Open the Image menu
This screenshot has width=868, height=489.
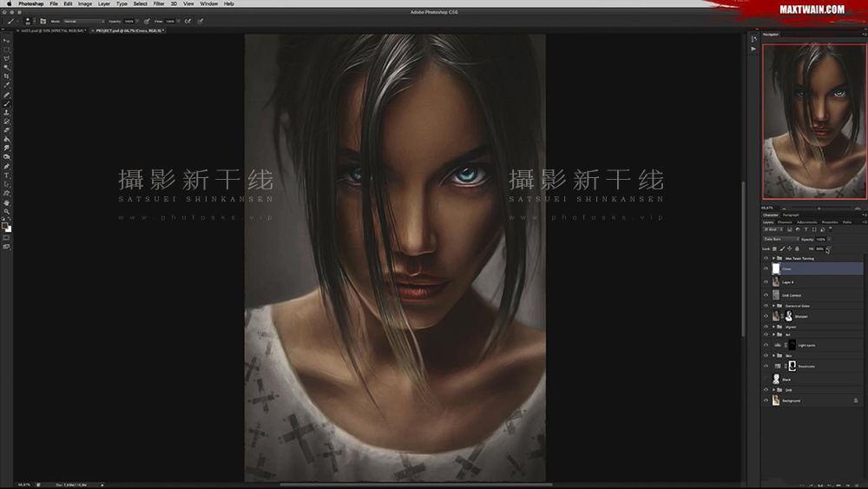coord(85,3)
